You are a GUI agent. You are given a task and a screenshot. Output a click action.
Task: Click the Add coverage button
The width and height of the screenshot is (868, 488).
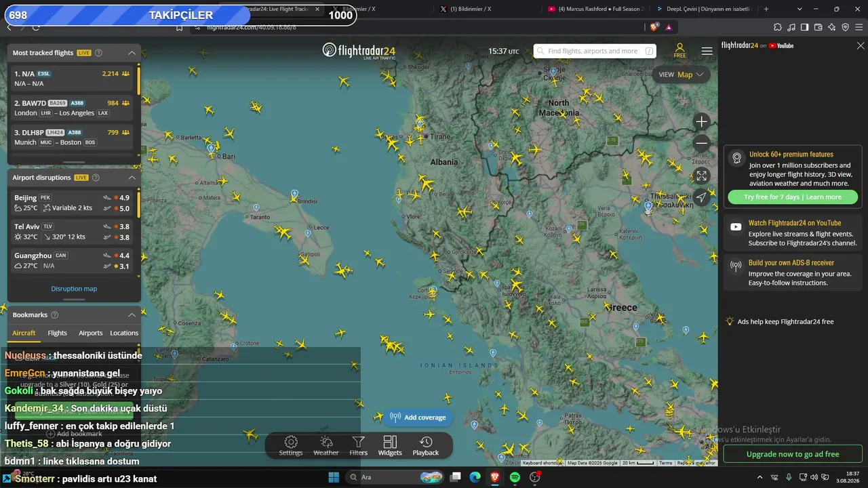click(418, 418)
